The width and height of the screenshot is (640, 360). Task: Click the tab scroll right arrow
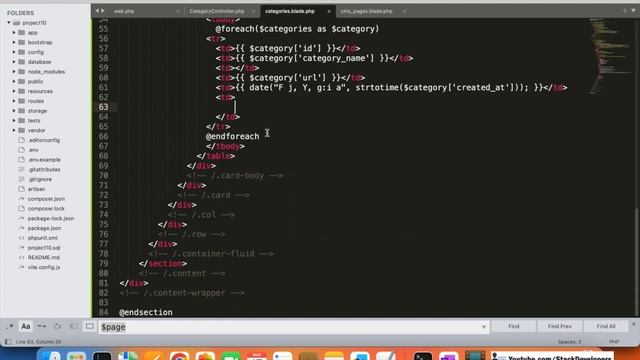click(x=103, y=11)
